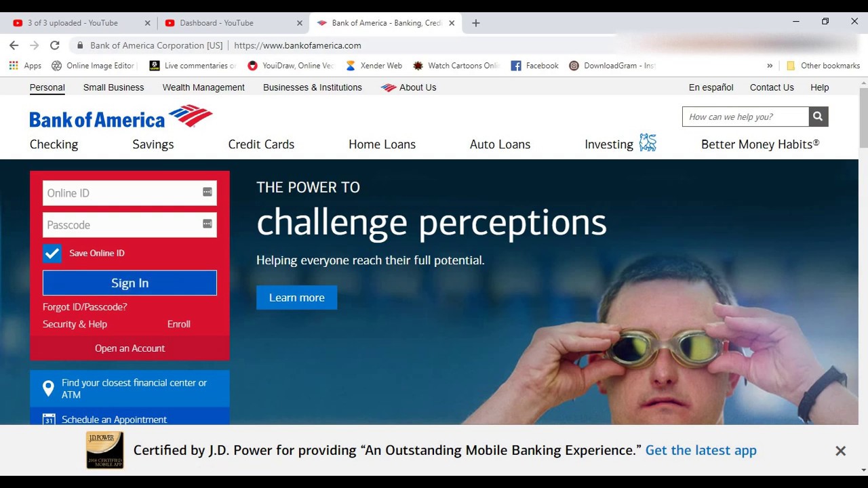
Task: Switch to En español
Action: [711, 87]
